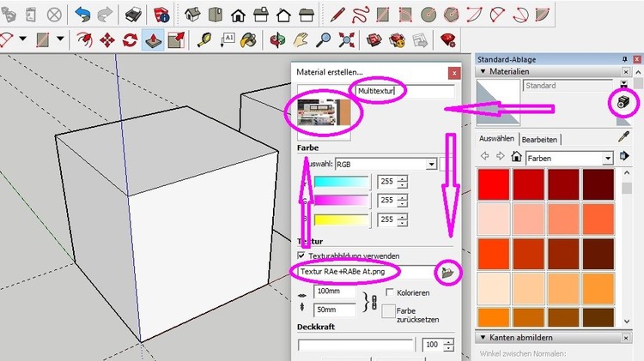Open Model Info from the toolbar
Viewport: 644px width, 361px height.
point(161,15)
